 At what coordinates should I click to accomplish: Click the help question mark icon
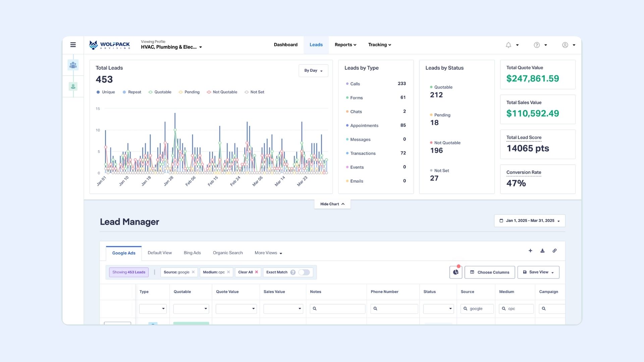[x=537, y=45]
